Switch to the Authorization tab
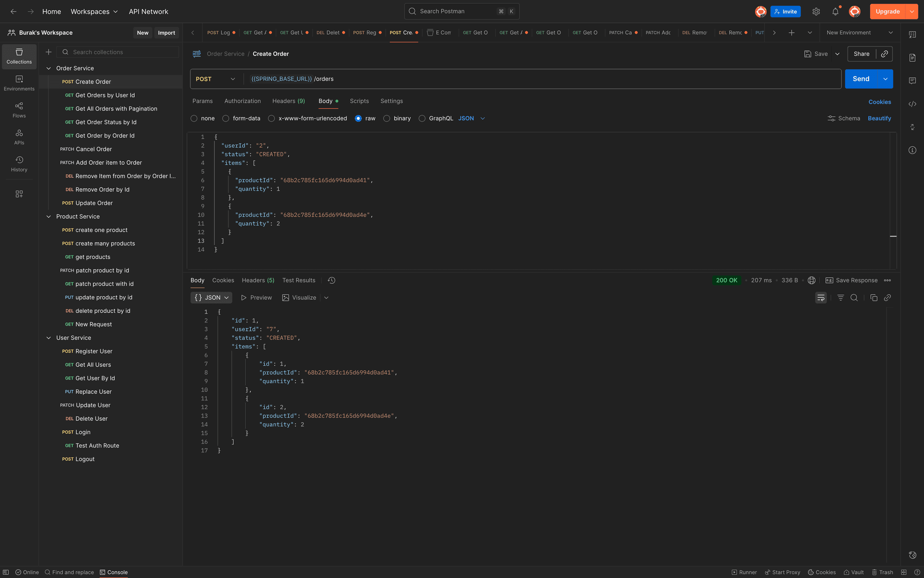Viewport: 924px width, 578px height. [x=242, y=101]
